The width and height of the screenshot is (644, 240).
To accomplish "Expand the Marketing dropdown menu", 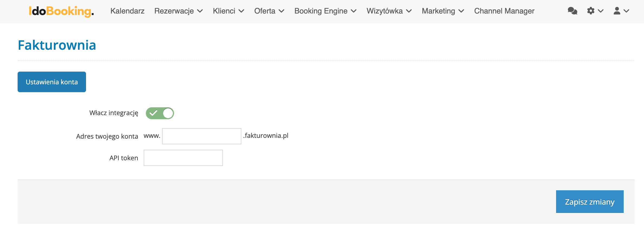I will point(443,11).
